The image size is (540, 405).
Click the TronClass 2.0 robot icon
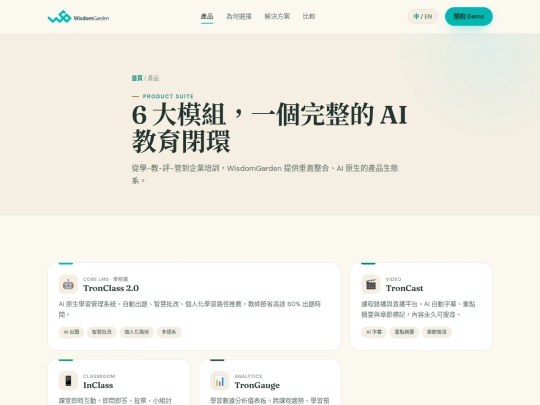[x=68, y=284]
